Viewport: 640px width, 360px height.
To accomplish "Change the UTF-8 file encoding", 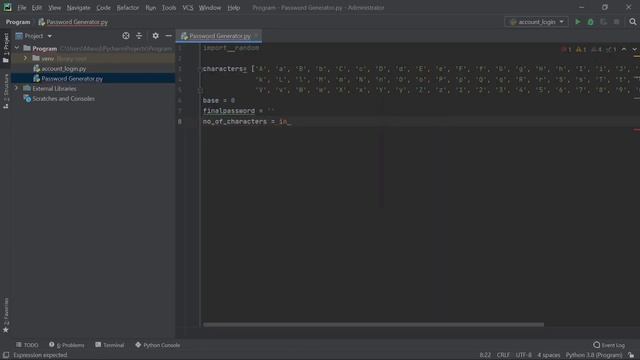I will 524,355.
